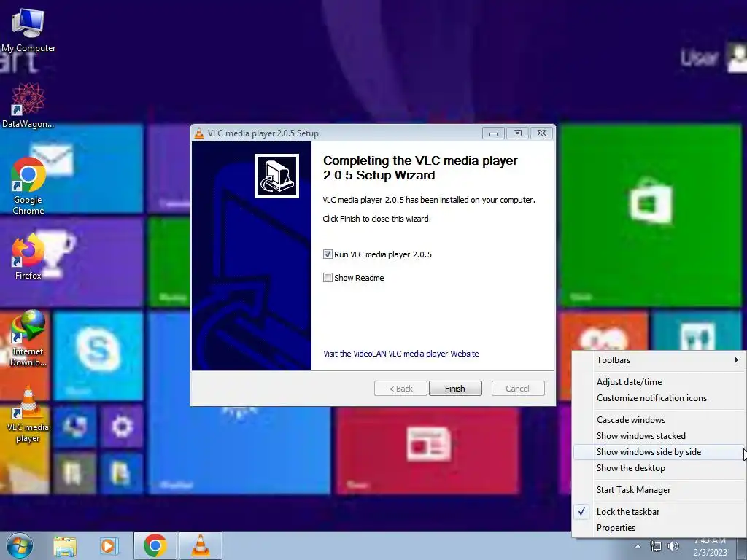Select the VLC setup taskbar button
The image size is (747, 560).
point(201,545)
